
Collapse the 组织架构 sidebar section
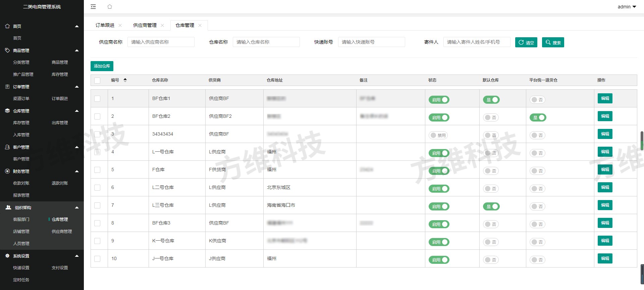point(77,207)
